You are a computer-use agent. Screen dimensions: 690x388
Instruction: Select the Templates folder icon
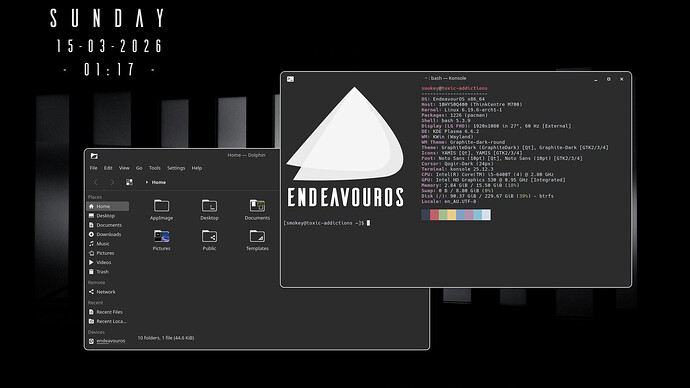pos(257,236)
